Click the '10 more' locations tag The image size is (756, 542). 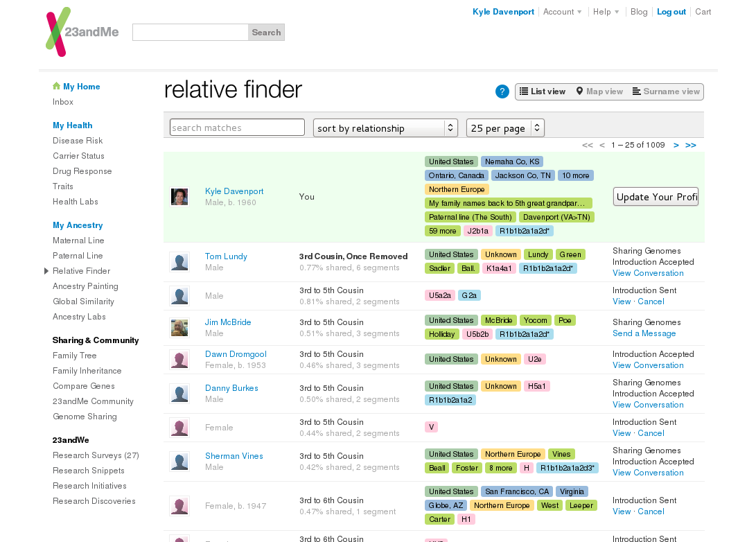pyautogui.click(x=576, y=175)
